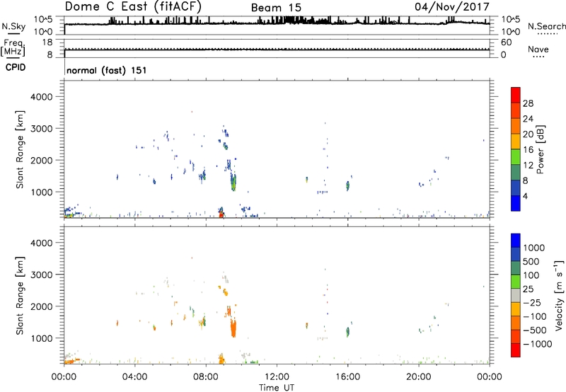Click the "Nave" legend label

click(x=538, y=49)
